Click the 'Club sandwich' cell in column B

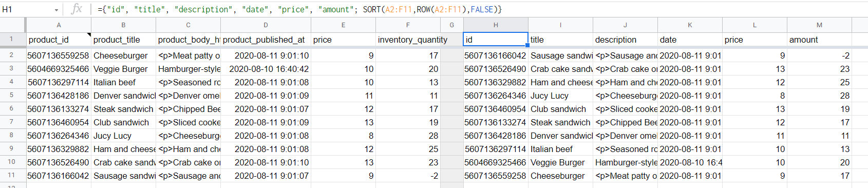click(x=123, y=122)
